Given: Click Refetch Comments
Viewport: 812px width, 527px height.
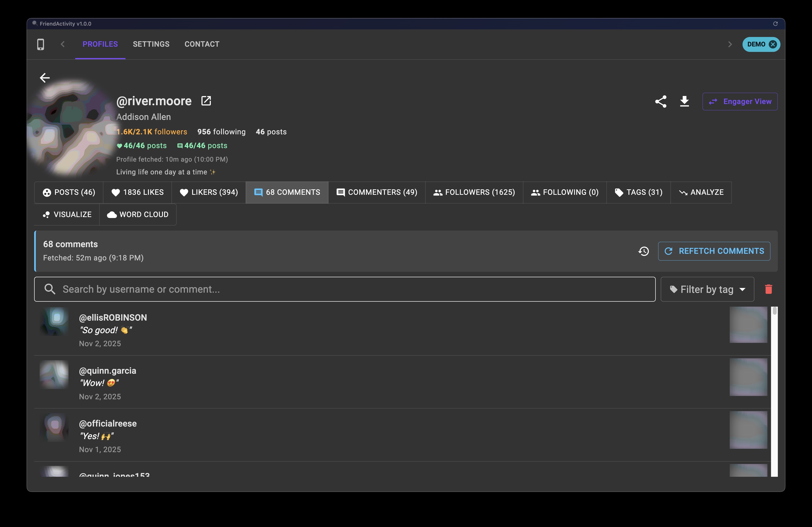Looking at the screenshot, I should point(714,251).
